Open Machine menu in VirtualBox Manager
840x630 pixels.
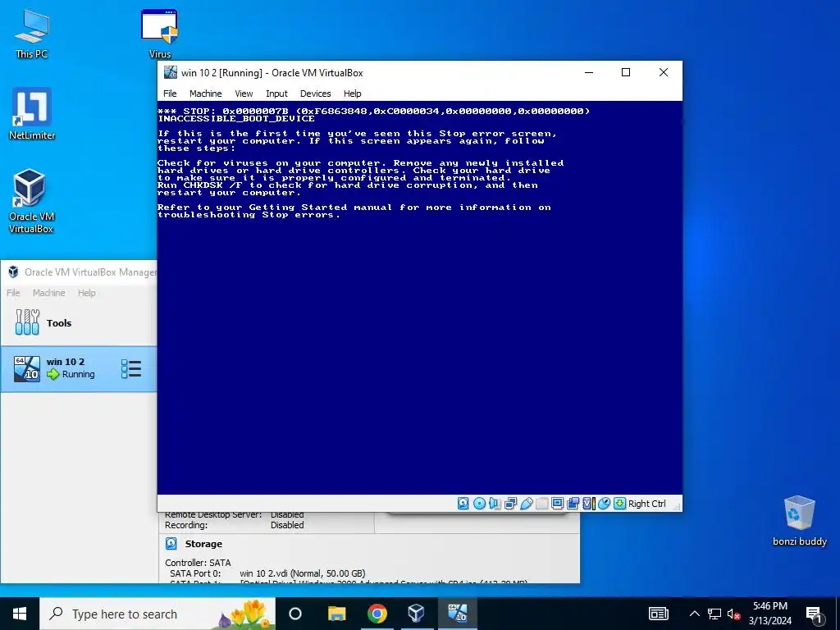pos(48,293)
